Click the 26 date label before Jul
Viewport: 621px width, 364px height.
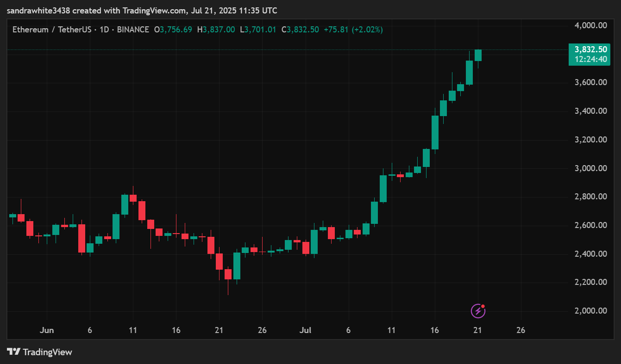(262, 330)
